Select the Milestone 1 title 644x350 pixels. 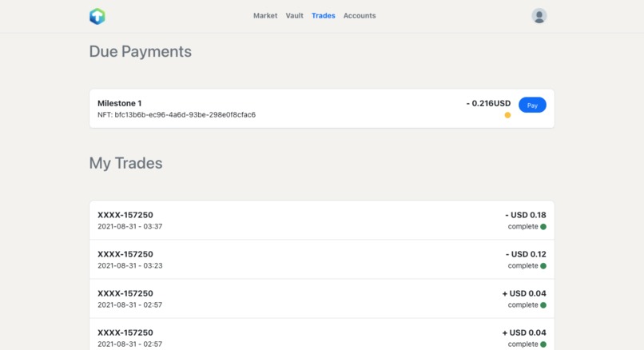coord(120,103)
